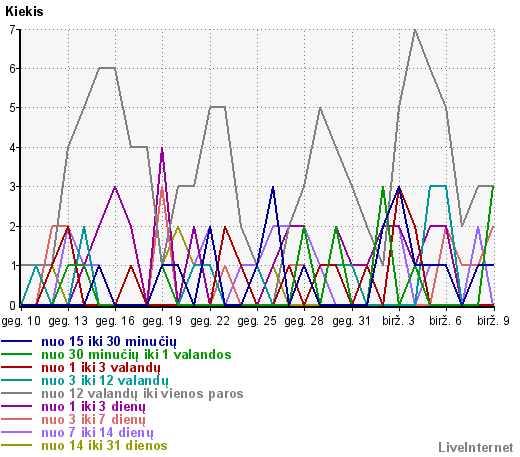Click the 'birž. 9' date axis label
The width and height of the screenshot is (520, 457).
(493, 321)
